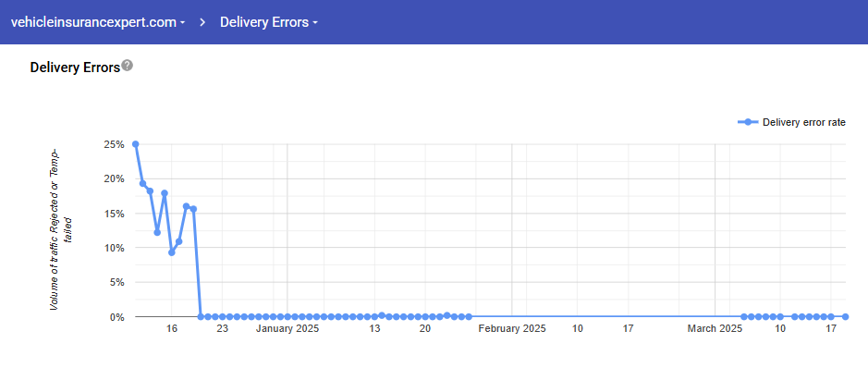Select the data point near 12%
Viewport: 868px width, 368px height.
pos(157,232)
